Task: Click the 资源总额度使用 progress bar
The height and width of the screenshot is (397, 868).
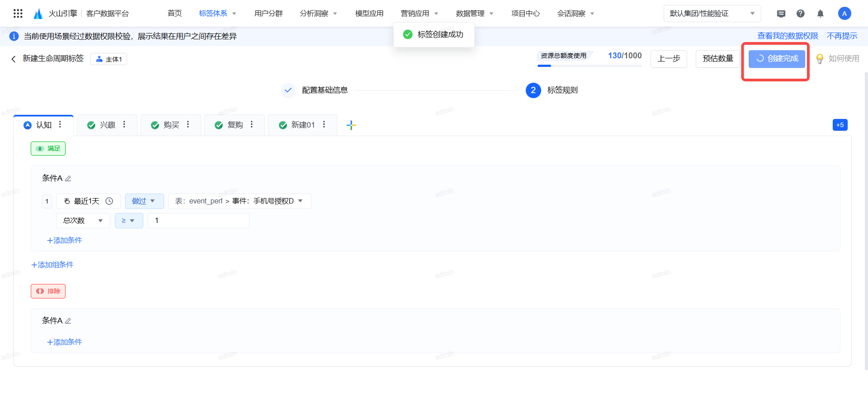Action: click(590, 66)
